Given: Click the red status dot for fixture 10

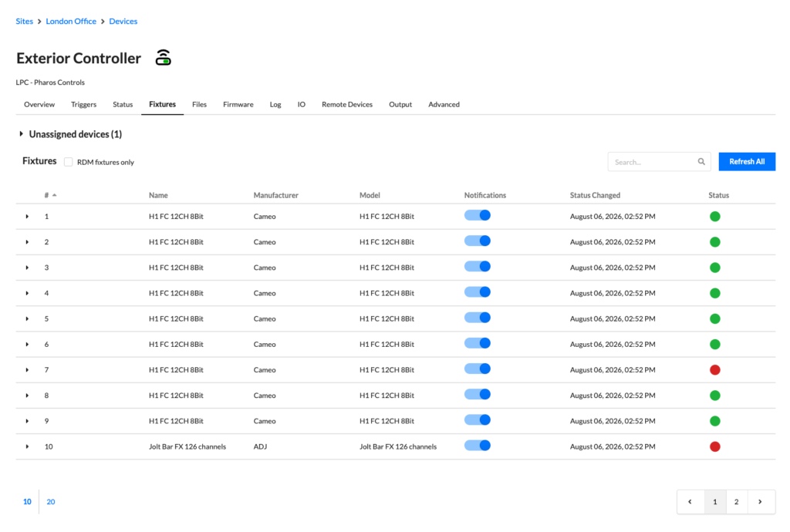Looking at the screenshot, I should click(x=714, y=446).
